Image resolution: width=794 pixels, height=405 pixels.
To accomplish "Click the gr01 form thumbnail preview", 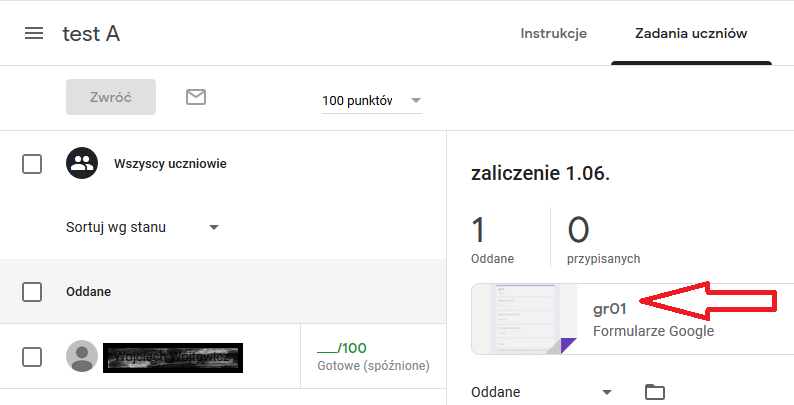I will pyautogui.click(x=524, y=319).
